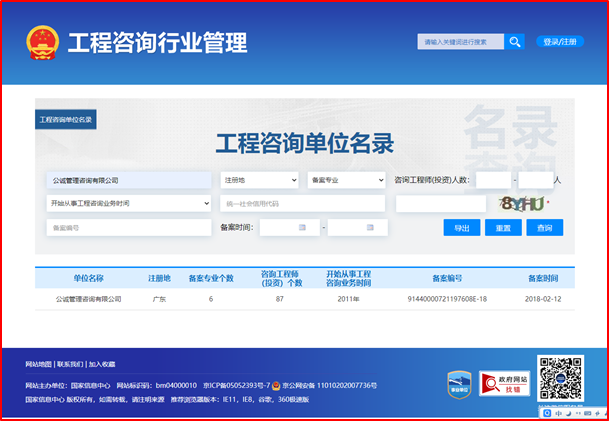Screen dimensions: 609x421
Task: Click the 登录/注册 button
Action: (x=559, y=42)
